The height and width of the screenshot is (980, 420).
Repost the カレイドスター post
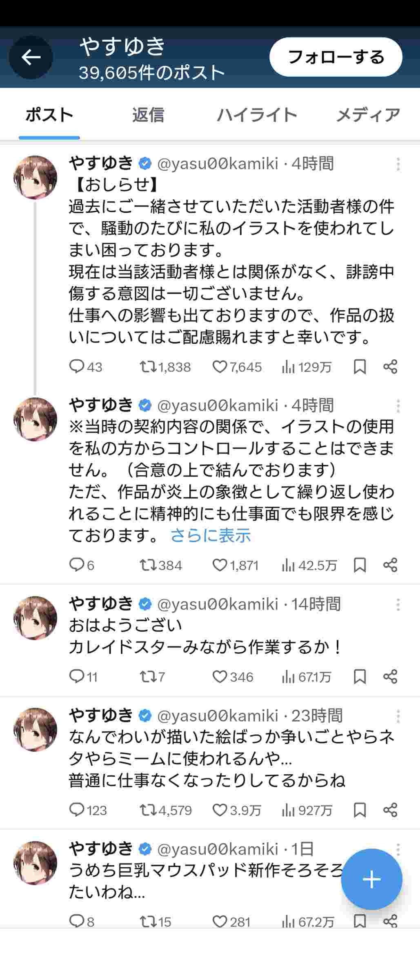[147, 677]
